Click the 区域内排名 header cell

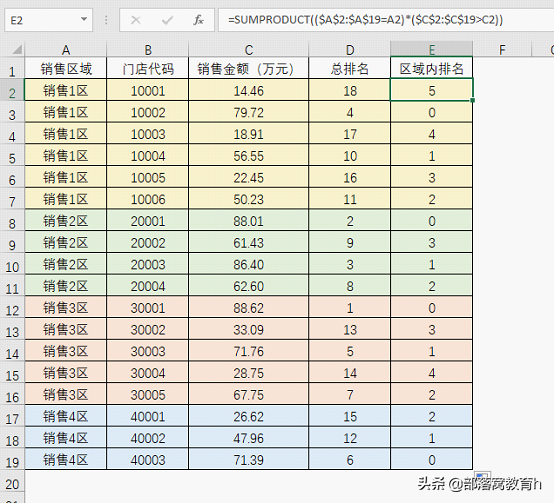click(431, 68)
